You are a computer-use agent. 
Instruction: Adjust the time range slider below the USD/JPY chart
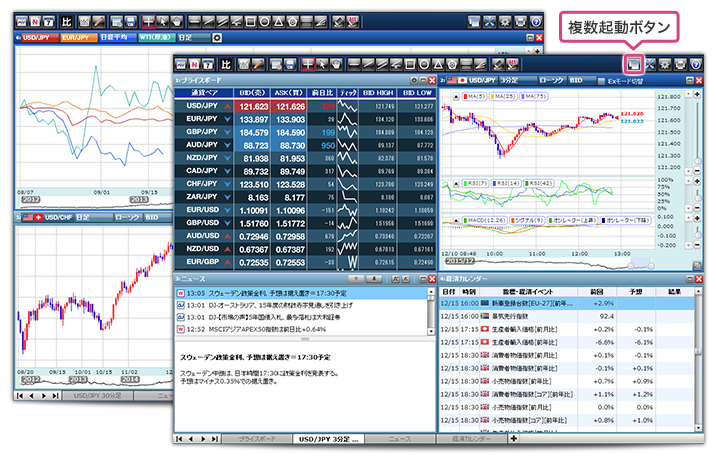(641, 265)
